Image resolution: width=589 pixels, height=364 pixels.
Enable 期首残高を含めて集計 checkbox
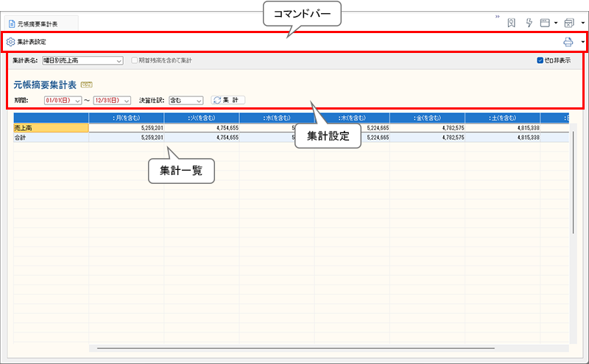(x=134, y=60)
